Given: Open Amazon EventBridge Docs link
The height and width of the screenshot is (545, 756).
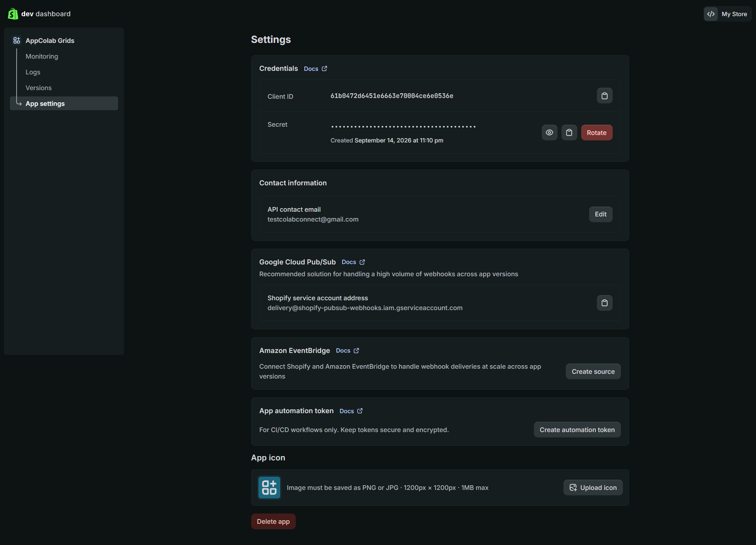Looking at the screenshot, I should pyautogui.click(x=343, y=351).
